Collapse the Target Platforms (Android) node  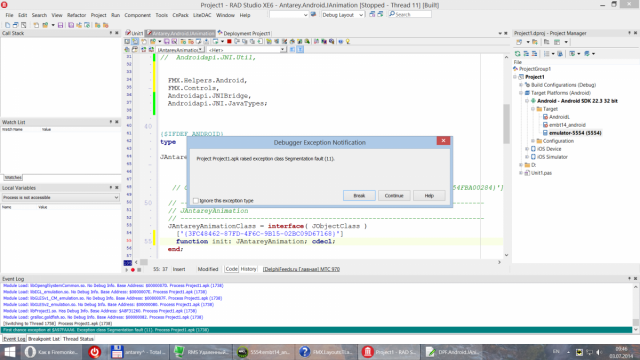point(521,93)
